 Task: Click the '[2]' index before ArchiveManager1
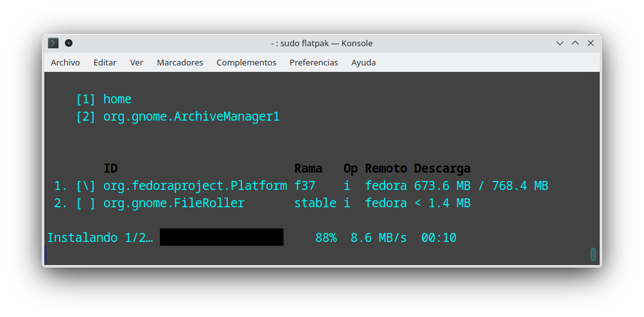click(86, 117)
